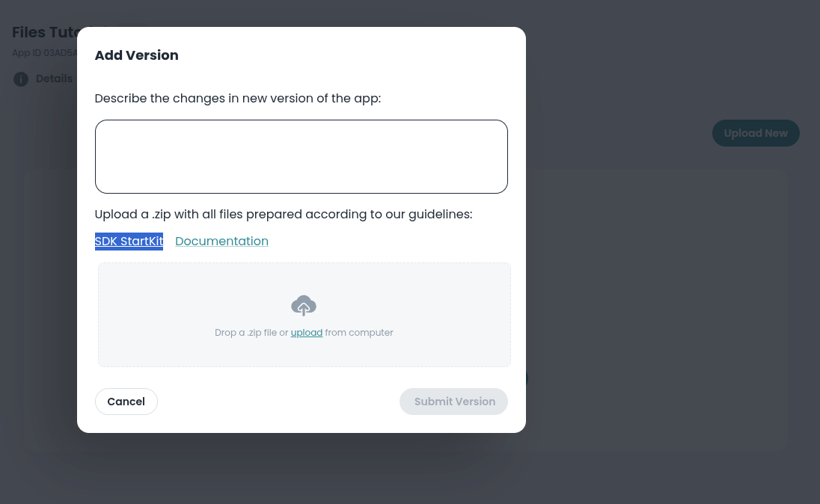
Task: Open the Documentation link
Action: [221, 241]
